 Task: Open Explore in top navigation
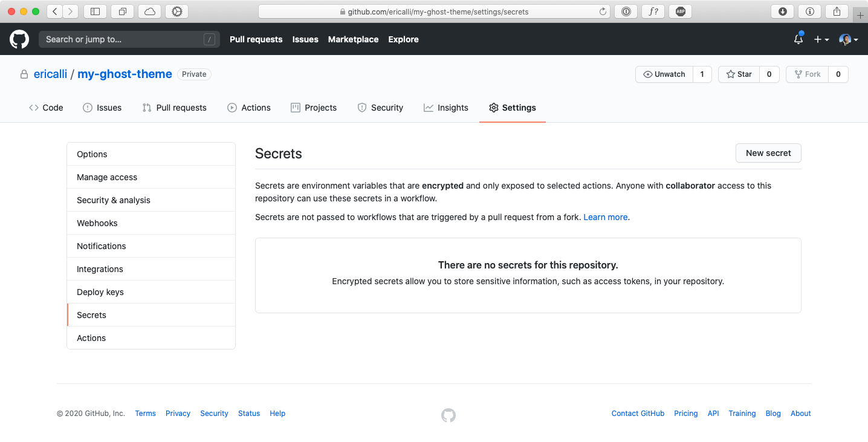click(x=404, y=39)
